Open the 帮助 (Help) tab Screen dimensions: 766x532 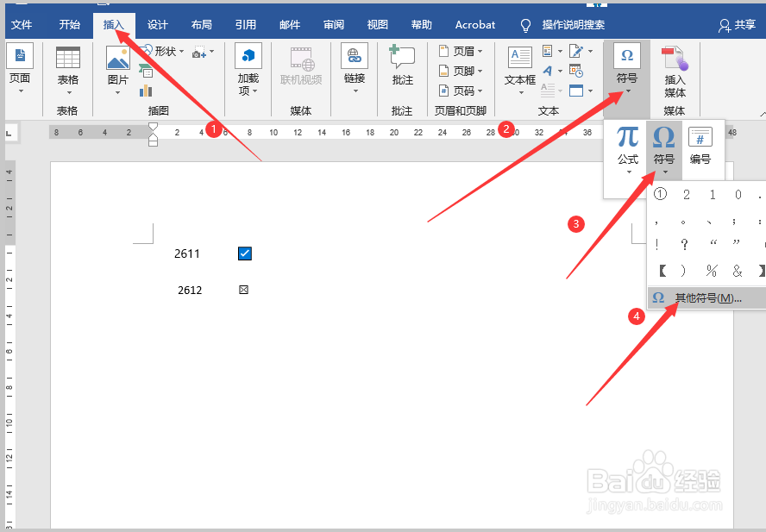(x=421, y=25)
